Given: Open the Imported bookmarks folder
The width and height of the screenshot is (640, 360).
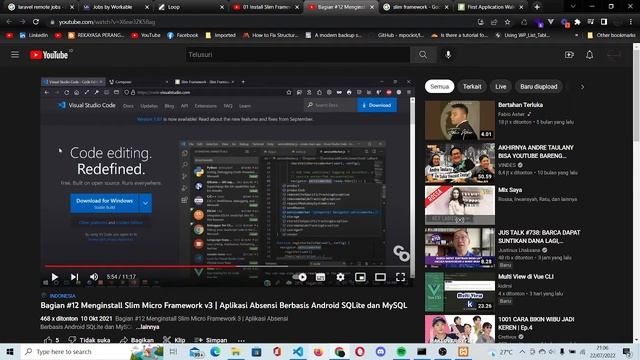Looking at the screenshot, I should (220, 36).
